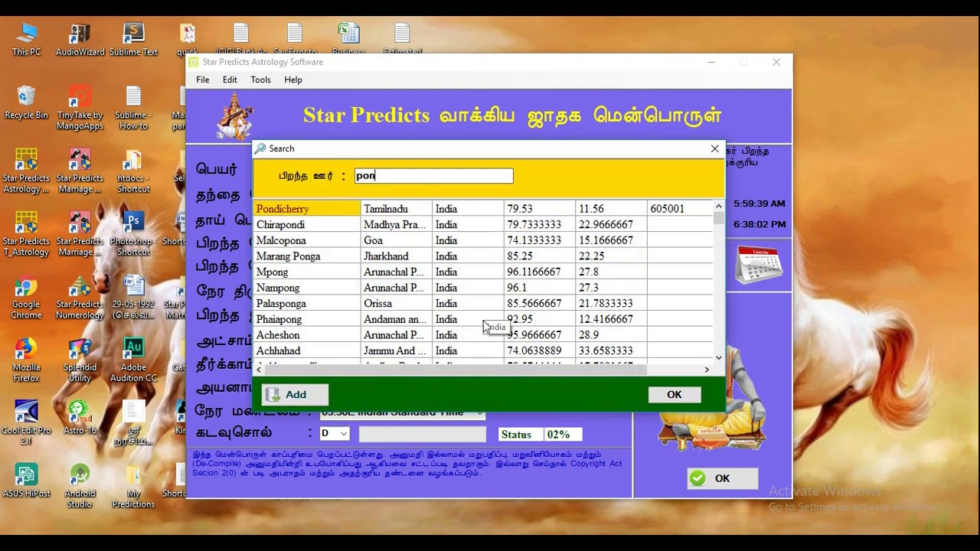Open the Excel Business file icon
Viewport: 980px width, 551px height.
[x=348, y=39]
